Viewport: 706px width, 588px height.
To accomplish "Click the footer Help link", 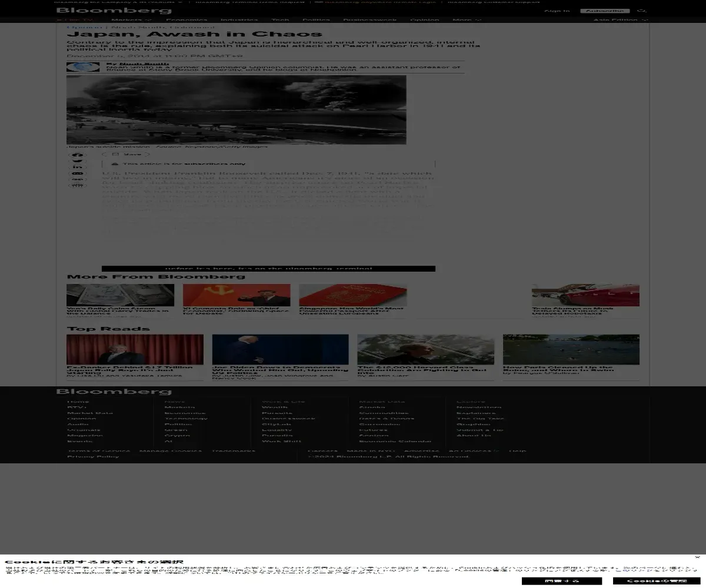I will 518,451.
